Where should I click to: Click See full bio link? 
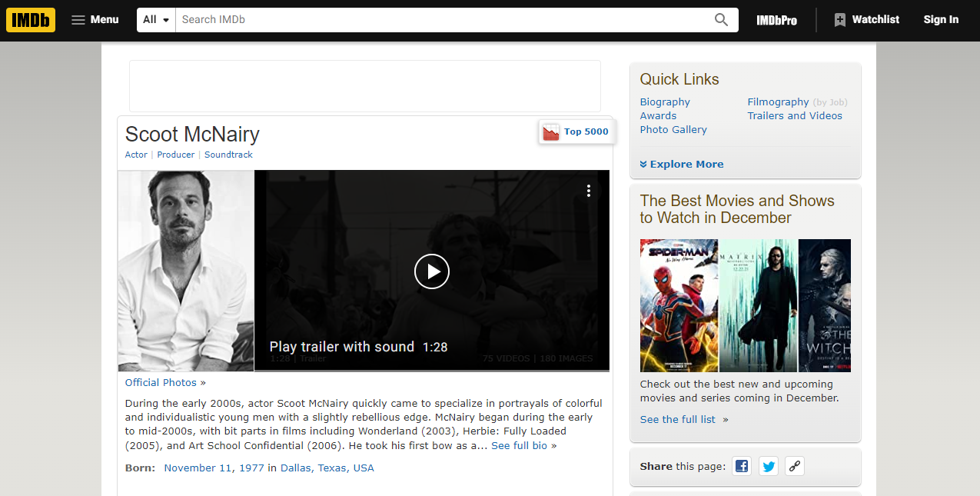pyautogui.click(x=520, y=445)
